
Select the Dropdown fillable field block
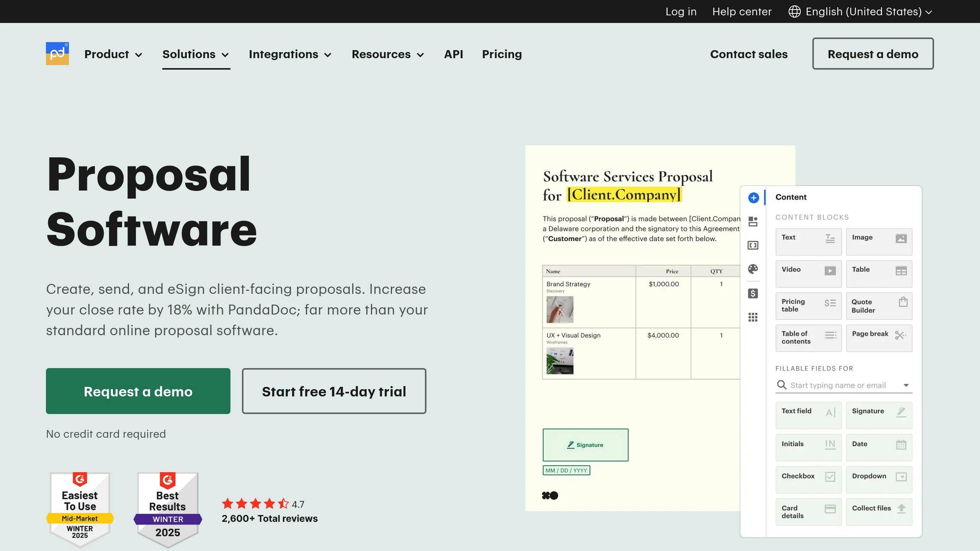click(x=879, y=479)
